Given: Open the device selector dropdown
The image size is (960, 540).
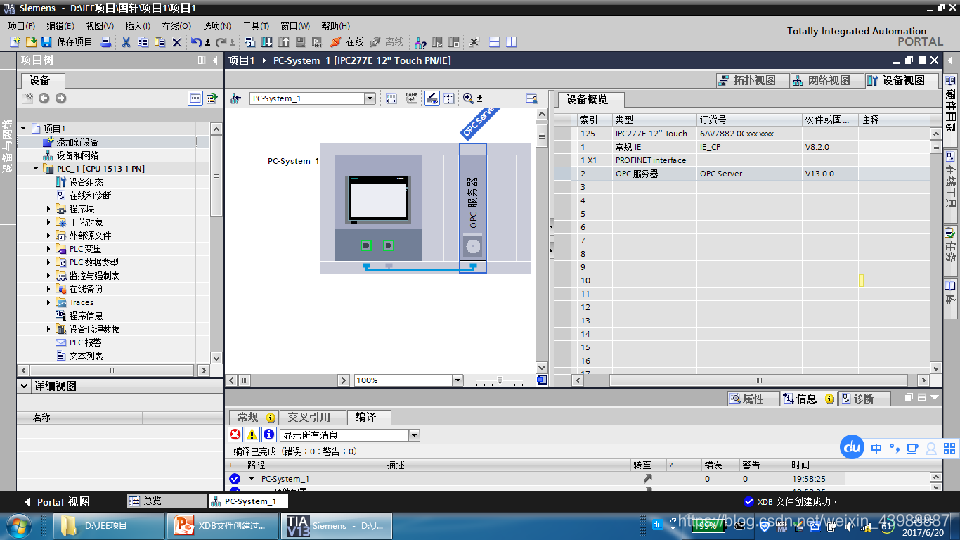Looking at the screenshot, I should click(370, 99).
